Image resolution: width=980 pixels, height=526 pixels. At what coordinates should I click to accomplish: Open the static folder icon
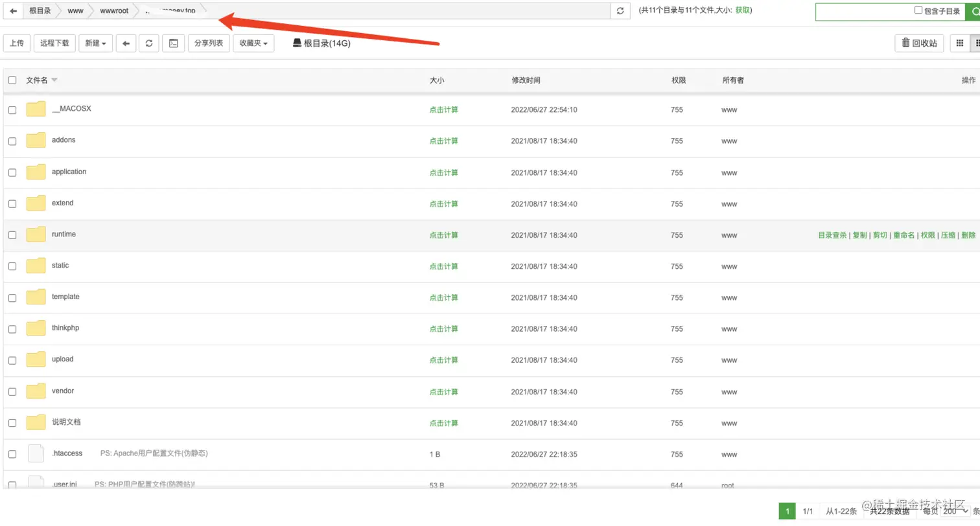pyautogui.click(x=36, y=266)
